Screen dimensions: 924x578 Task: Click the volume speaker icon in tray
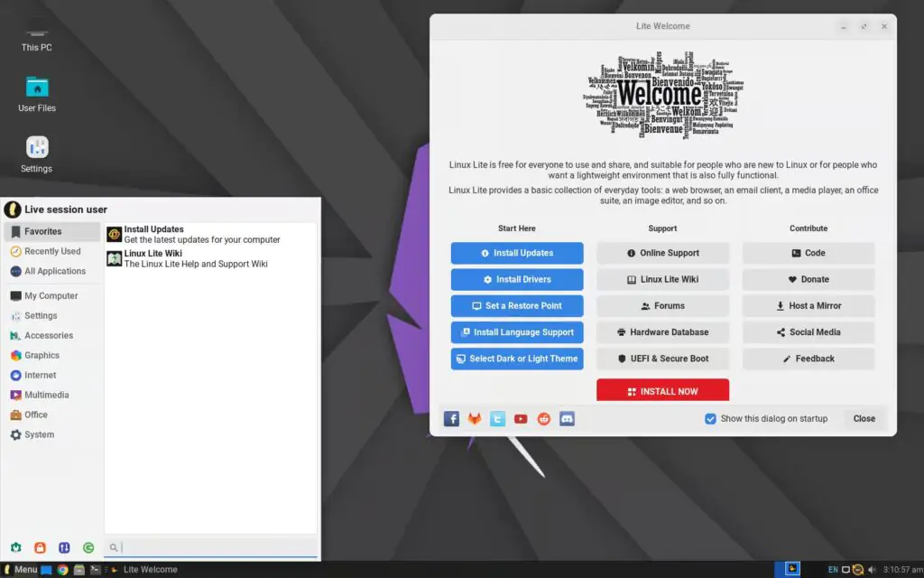pos(872,570)
